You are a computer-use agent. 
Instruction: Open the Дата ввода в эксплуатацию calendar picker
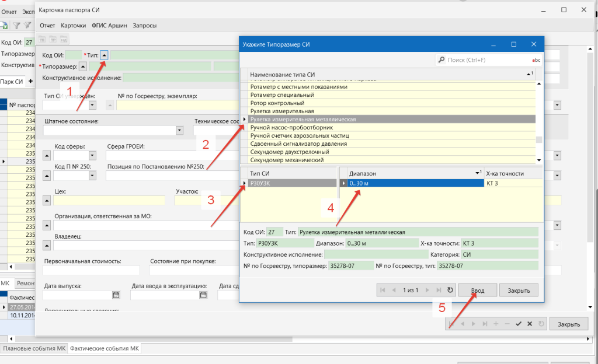[x=203, y=295]
